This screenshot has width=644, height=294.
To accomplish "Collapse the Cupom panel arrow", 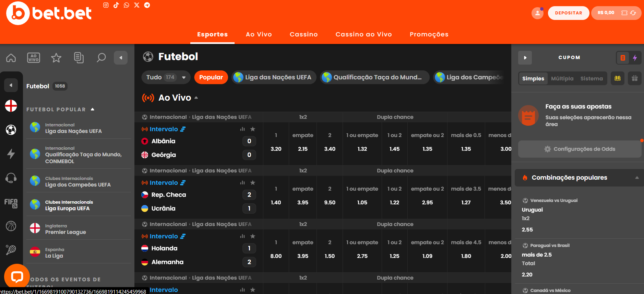I will tap(525, 58).
